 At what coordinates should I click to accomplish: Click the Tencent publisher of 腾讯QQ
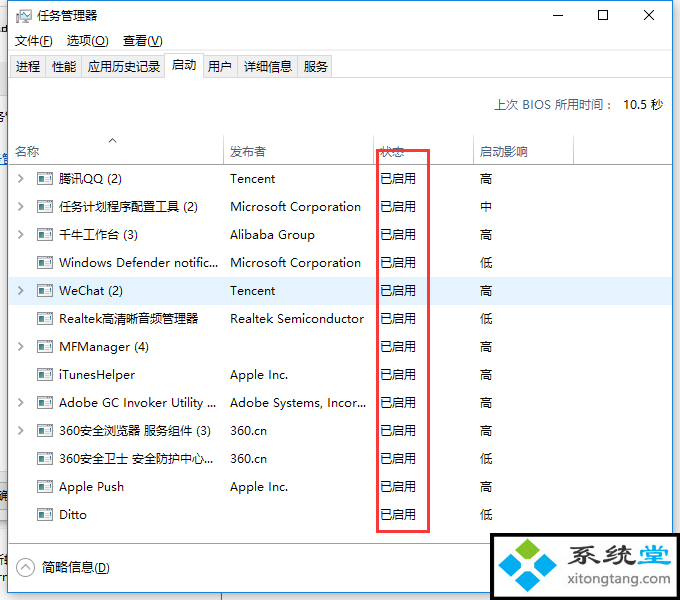click(x=252, y=179)
